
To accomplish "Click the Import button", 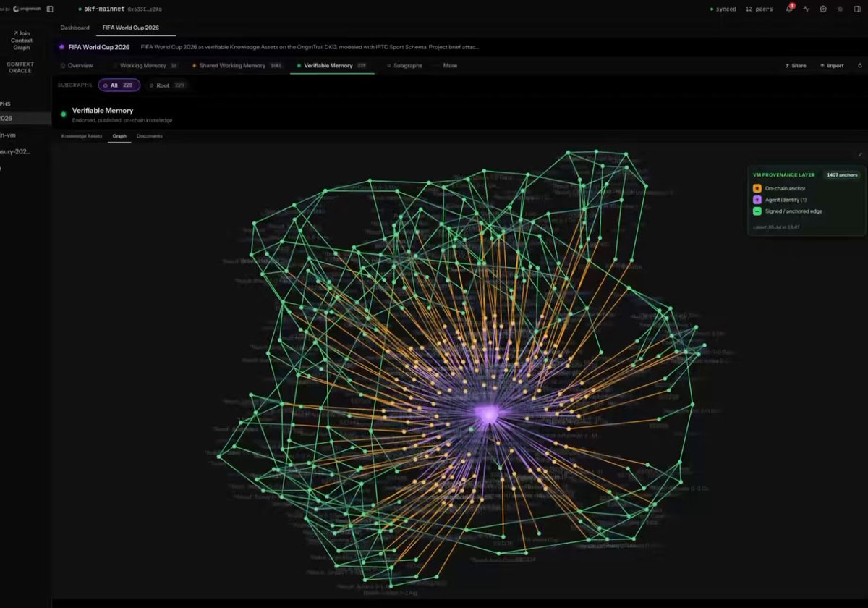I will pos(832,65).
